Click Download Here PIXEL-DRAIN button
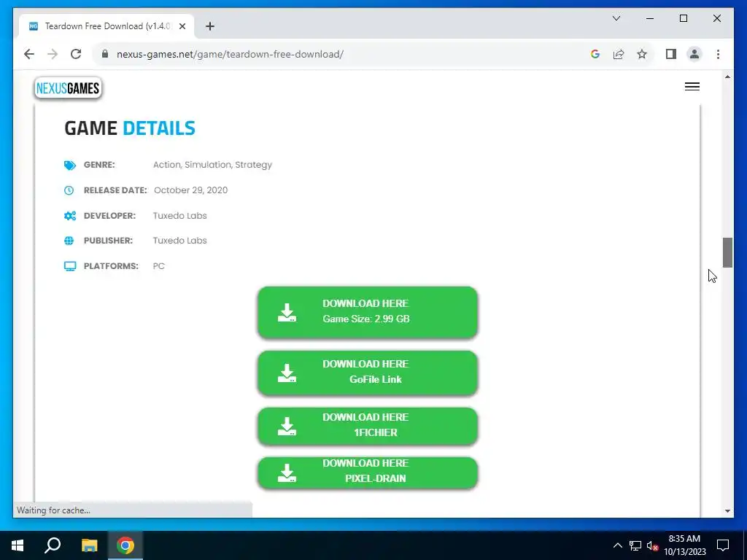Image resolution: width=747 pixels, height=560 pixels. pyautogui.click(x=368, y=472)
